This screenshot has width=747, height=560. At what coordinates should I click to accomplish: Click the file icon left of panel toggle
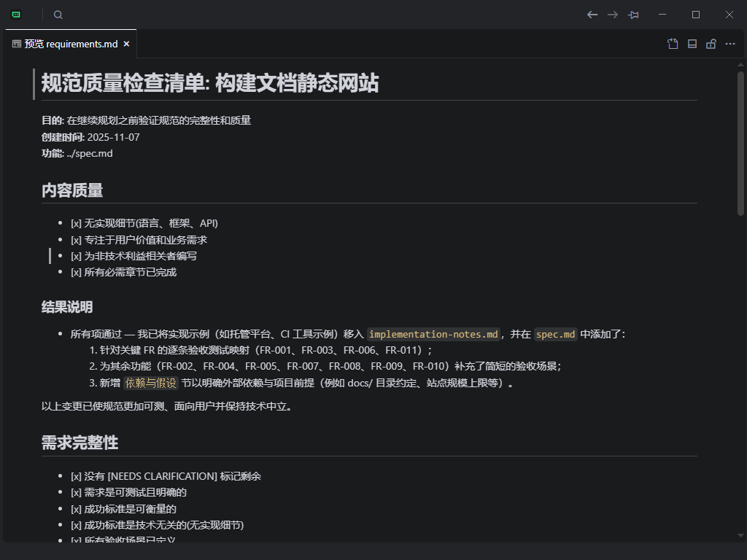(673, 44)
